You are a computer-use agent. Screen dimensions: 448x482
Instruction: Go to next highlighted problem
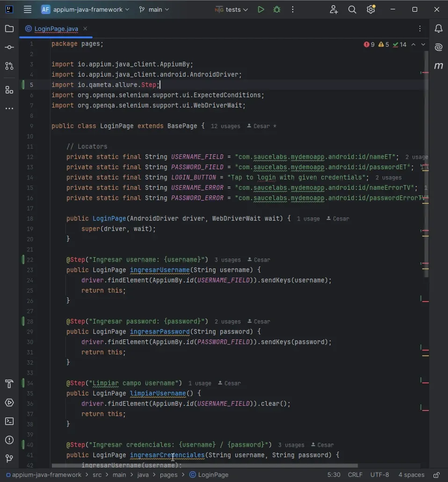point(423,44)
